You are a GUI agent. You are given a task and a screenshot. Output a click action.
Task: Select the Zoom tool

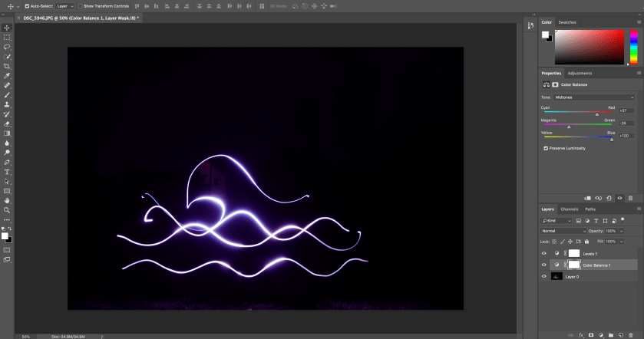point(7,209)
